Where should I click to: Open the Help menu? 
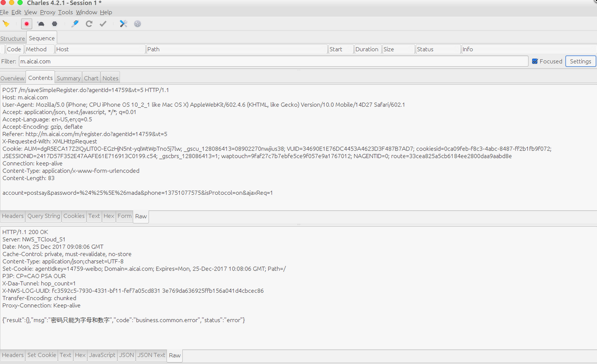point(106,12)
